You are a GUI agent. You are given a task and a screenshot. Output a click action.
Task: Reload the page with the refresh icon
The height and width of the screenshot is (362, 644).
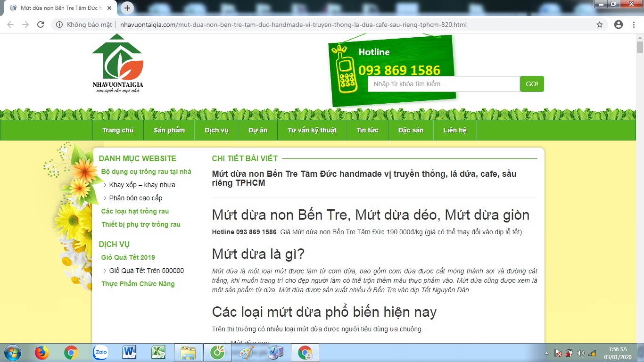pos(41,25)
